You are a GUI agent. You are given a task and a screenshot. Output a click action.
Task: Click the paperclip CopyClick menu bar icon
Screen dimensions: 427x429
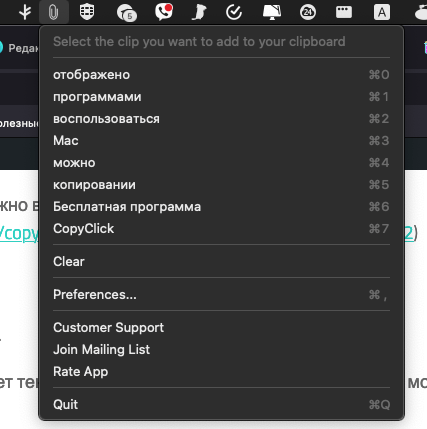pyautogui.click(x=53, y=12)
